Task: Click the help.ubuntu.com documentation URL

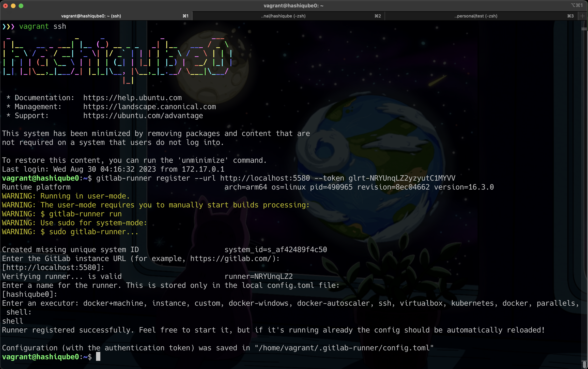Action: tap(132, 98)
